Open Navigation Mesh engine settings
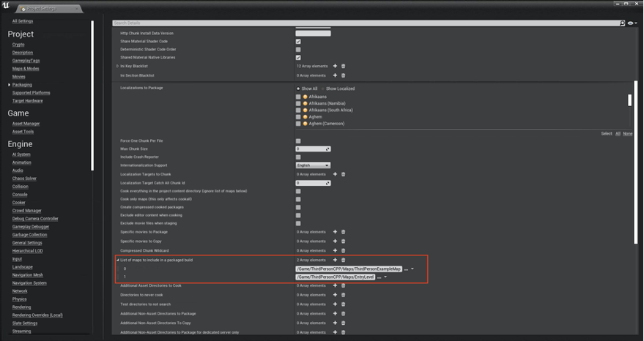Viewport: 644px width, 341px height. click(x=28, y=275)
